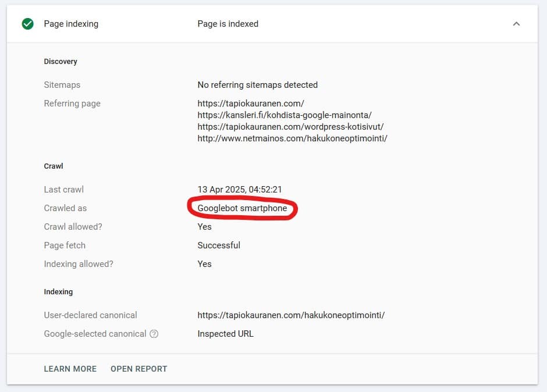Click the Crawl section heading
This screenshot has width=547, height=392.
click(54, 166)
